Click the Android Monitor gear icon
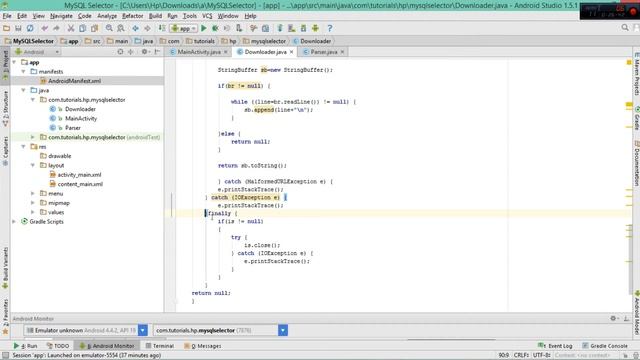Viewport: 640px width, 360px height. pyautogui.click(x=614, y=318)
